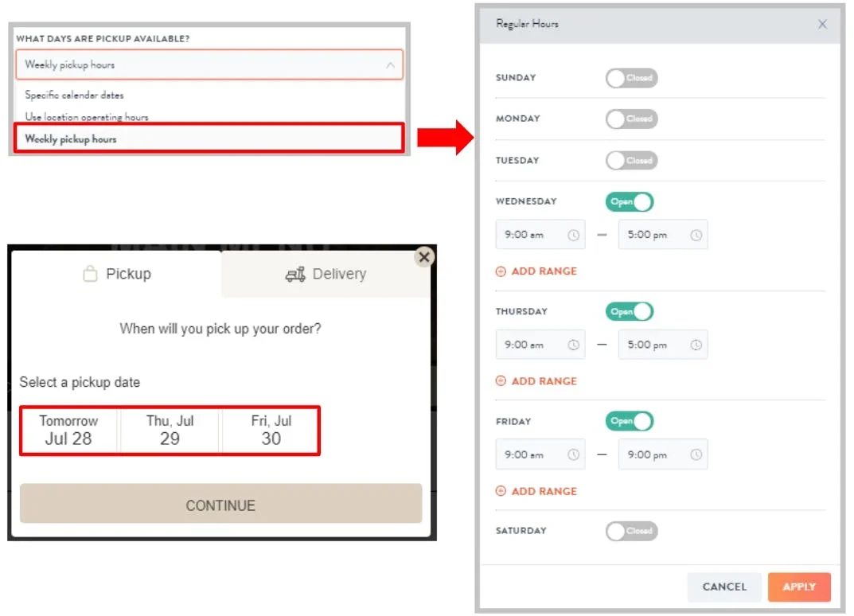
Task: Edit the Wednesday 9:00 am start time
Action: click(540, 235)
